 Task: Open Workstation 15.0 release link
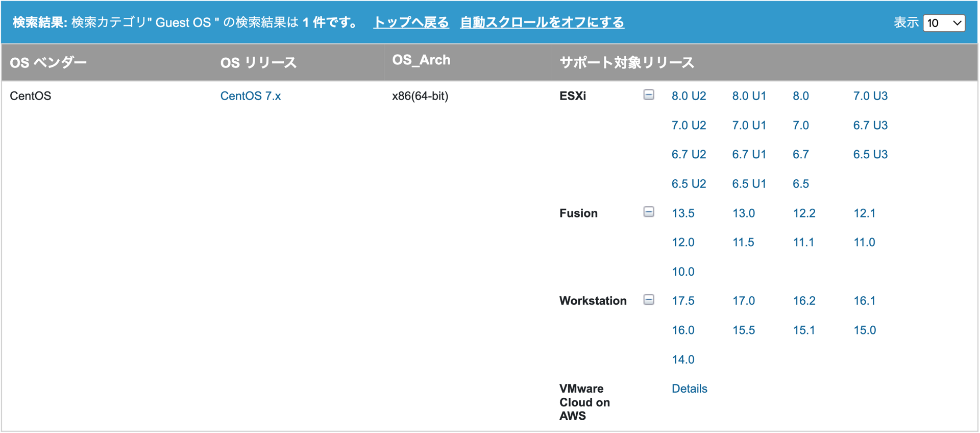tap(864, 330)
